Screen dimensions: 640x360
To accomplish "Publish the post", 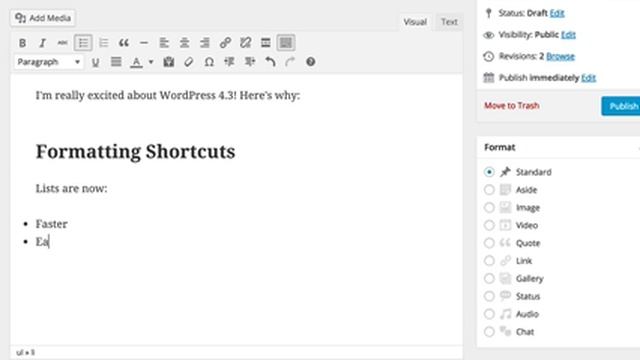I will pyautogui.click(x=621, y=106).
